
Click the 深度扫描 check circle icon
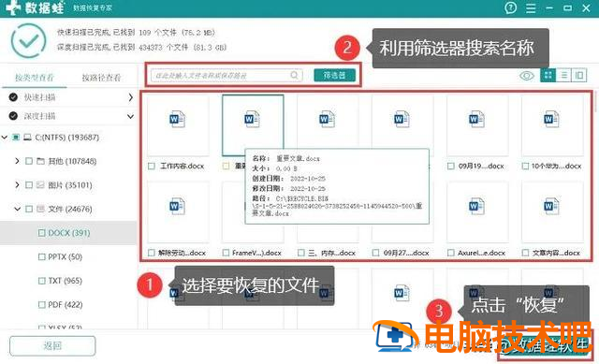point(13,116)
